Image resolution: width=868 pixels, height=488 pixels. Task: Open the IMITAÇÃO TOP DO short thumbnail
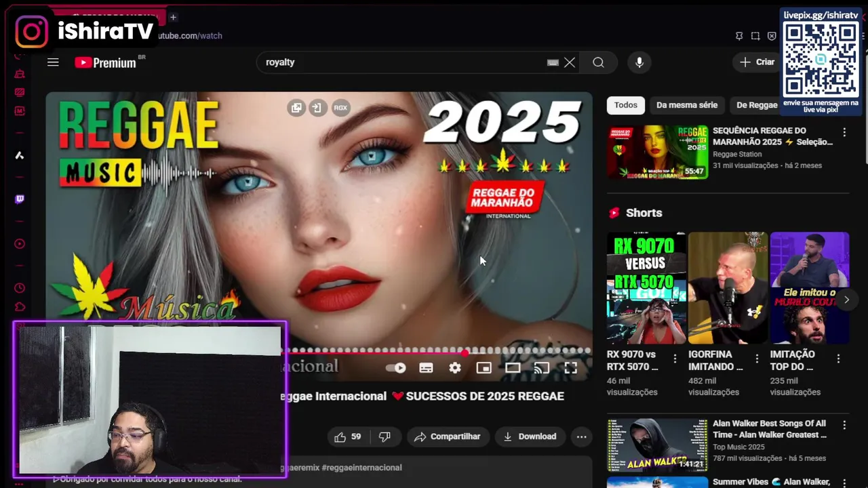[810, 288]
